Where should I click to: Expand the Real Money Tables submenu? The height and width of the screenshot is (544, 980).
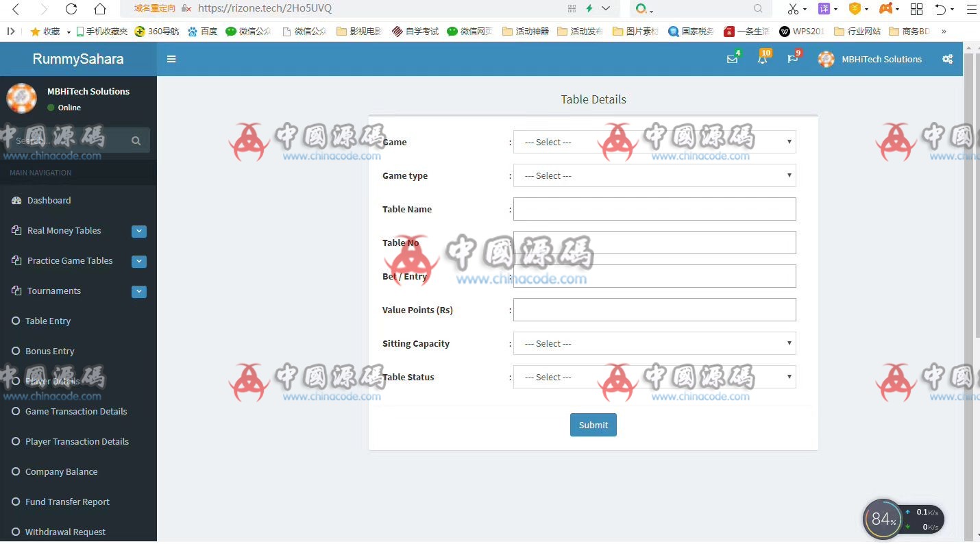pyautogui.click(x=139, y=232)
